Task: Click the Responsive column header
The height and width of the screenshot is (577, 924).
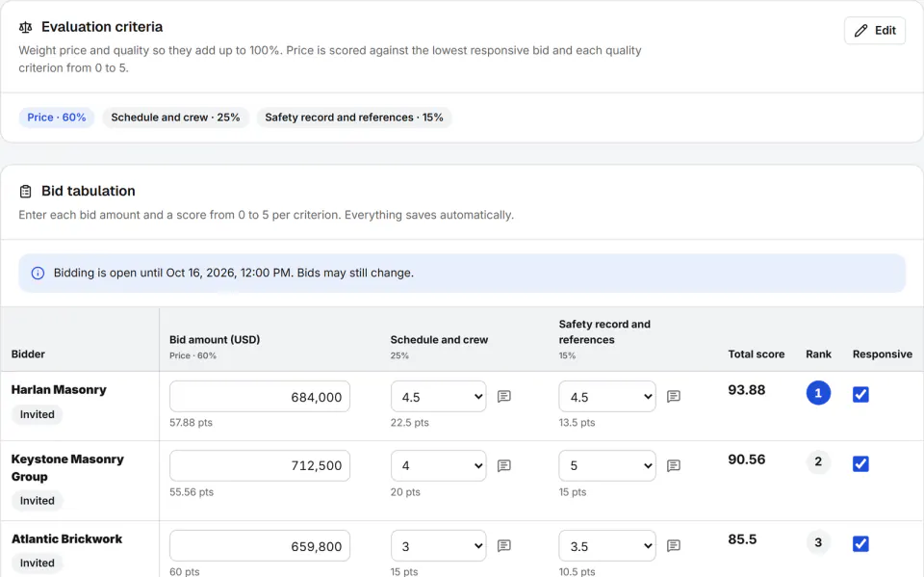Action: pos(883,354)
